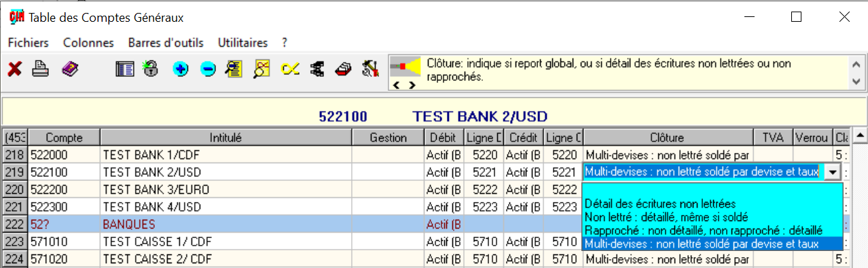Click account cell 522200
Image resolution: width=868 pixels, height=268 pixels.
pyautogui.click(x=64, y=189)
